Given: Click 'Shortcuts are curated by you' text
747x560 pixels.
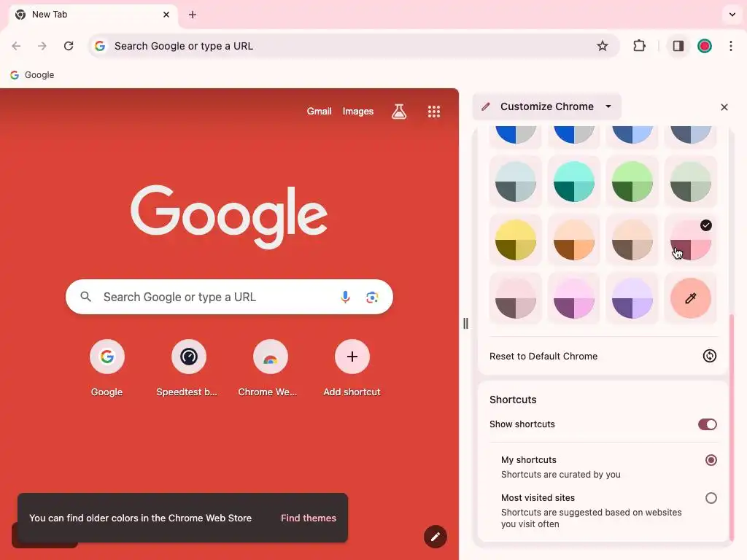Looking at the screenshot, I should coord(561,474).
